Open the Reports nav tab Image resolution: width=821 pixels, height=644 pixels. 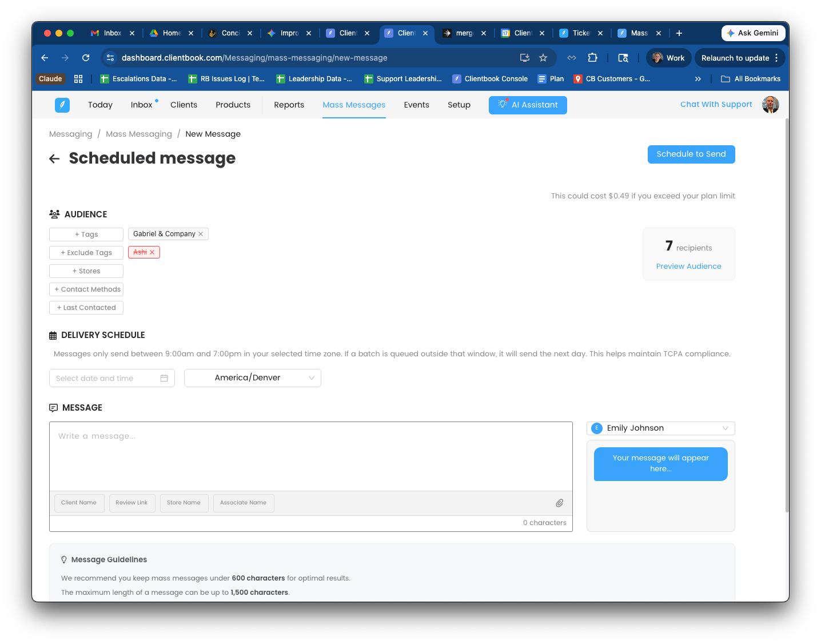click(289, 105)
